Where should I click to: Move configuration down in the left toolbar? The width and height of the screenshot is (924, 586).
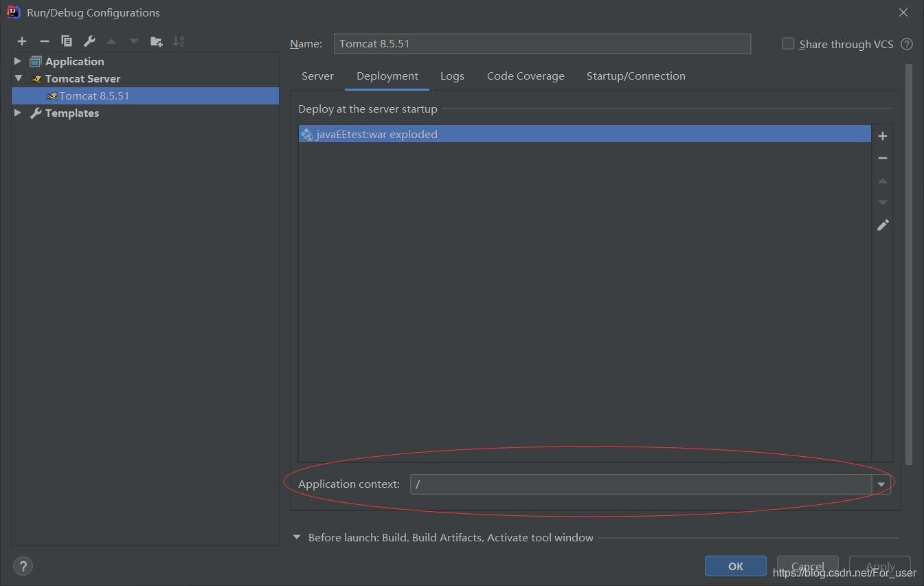click(x=133, y=41)
